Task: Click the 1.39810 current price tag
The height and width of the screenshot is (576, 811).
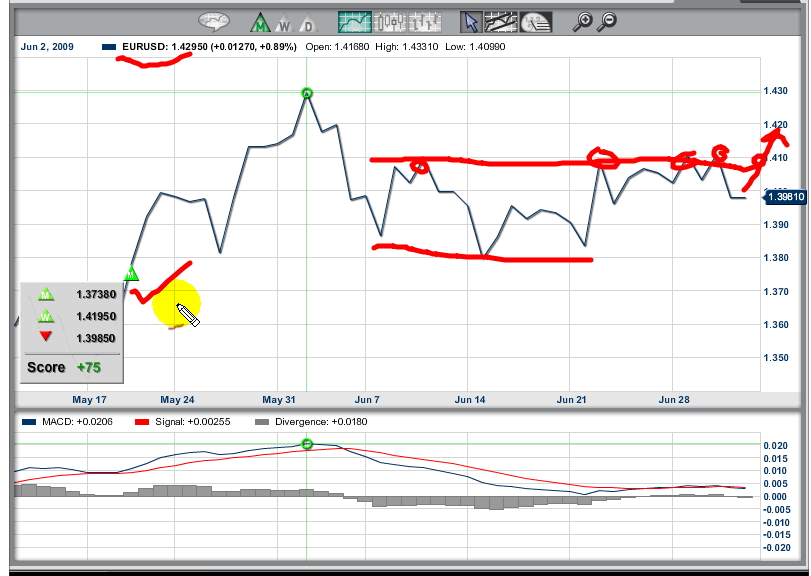Action: 786,196
